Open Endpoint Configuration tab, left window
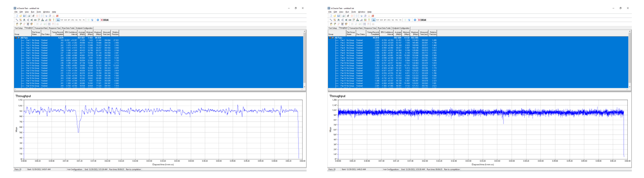The width and height of the screenshot is (644, 178). click(84, 28)
